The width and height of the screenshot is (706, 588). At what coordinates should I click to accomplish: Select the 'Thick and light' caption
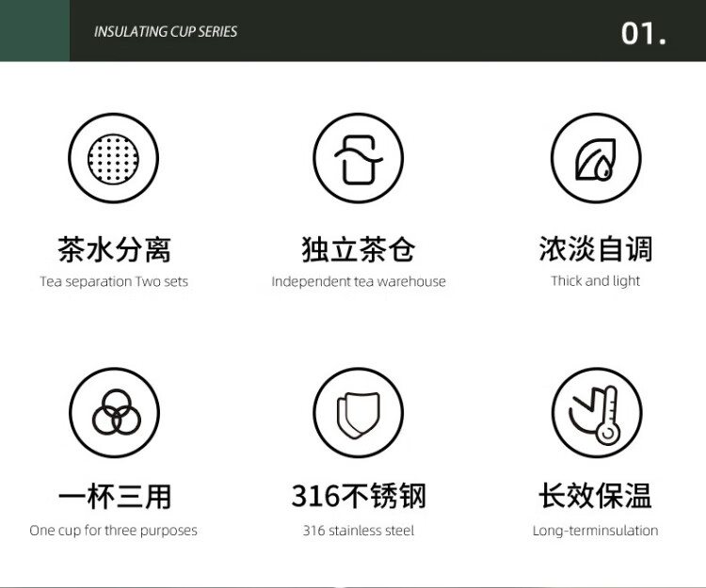tap(595, 280)
